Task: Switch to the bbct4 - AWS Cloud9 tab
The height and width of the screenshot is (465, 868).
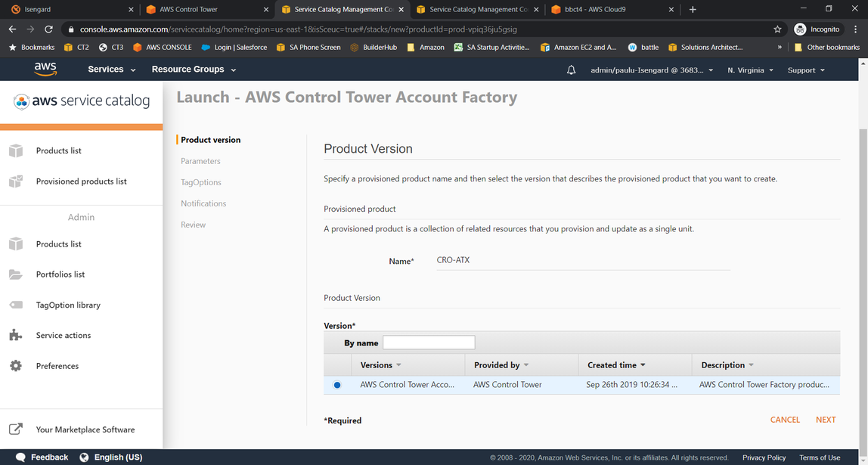Action: tap(612, 9)
